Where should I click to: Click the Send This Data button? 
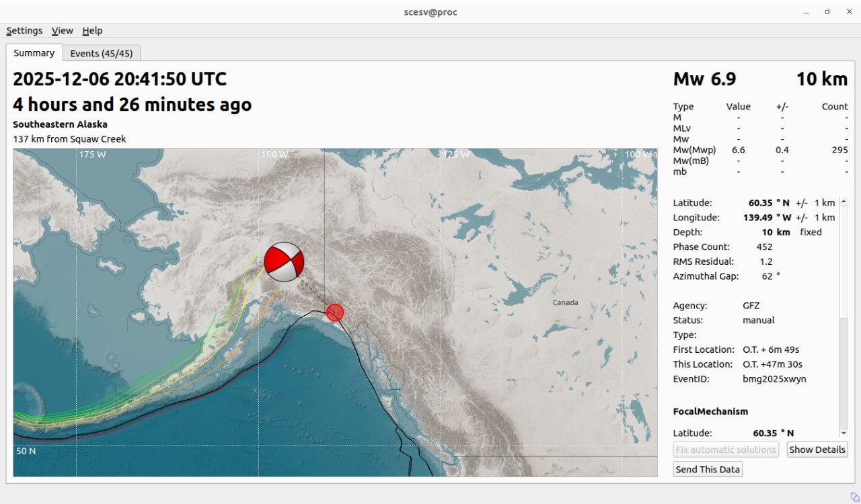(x=707, y=469)
